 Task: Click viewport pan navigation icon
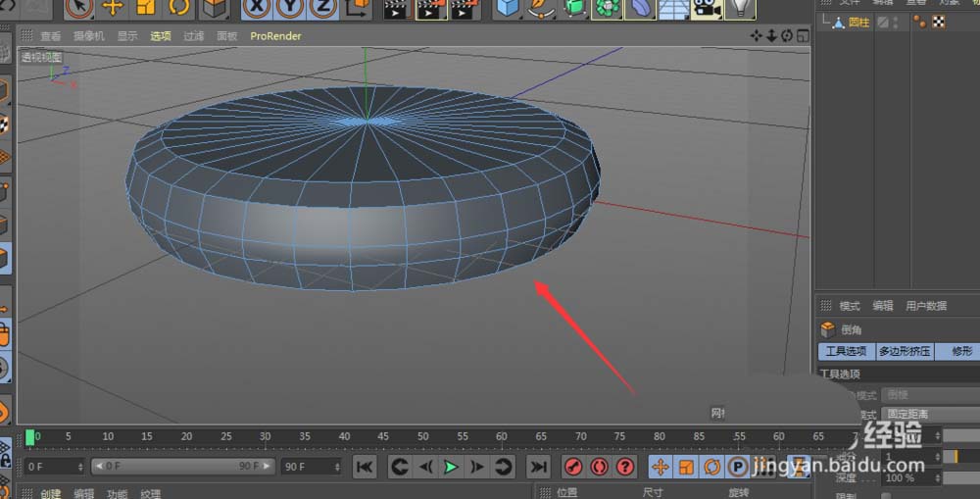pyautogui.click(x=757, y=35)
